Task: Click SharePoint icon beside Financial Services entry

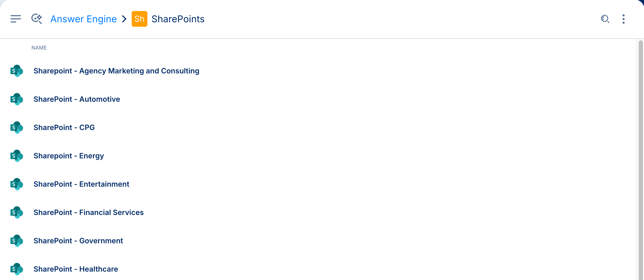Action: (x=17, y=212)
